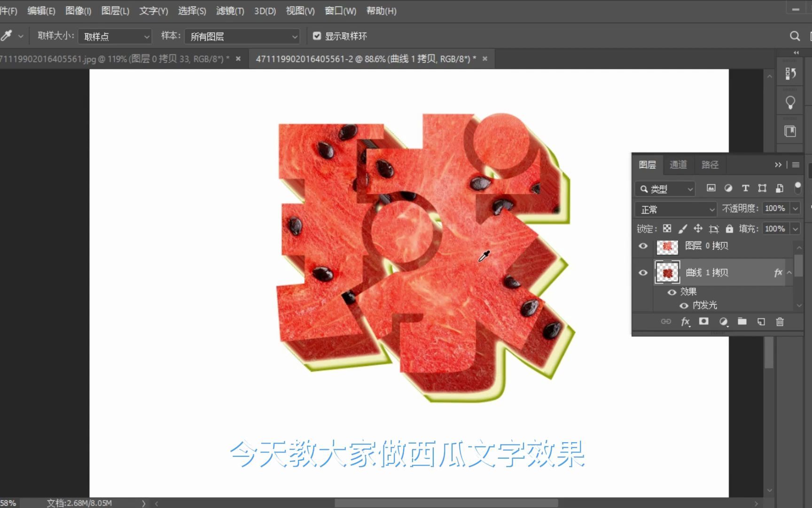Enable lock transparent pixels in Layers panel
This screenshot has height=508, width=812.
[667, 229]
